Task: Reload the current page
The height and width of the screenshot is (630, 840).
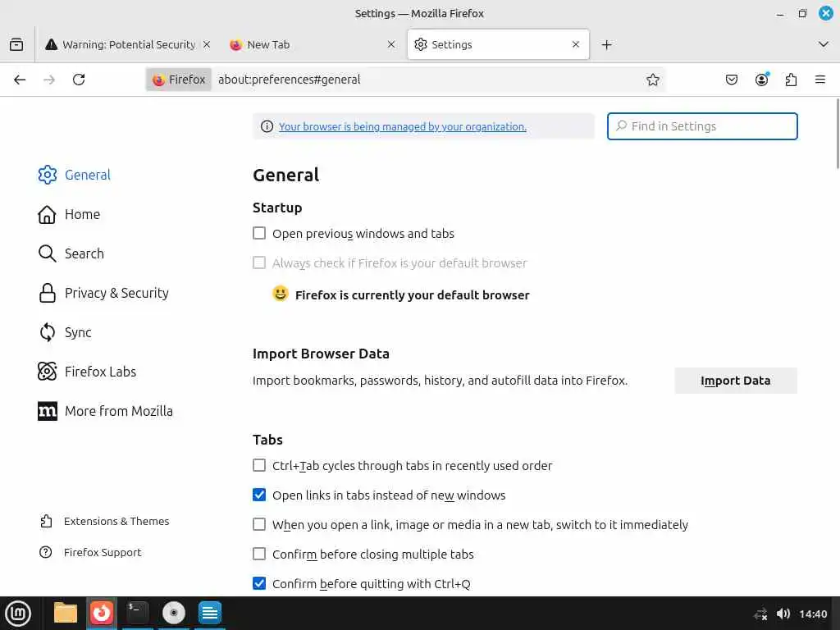Action: [79, 80]
